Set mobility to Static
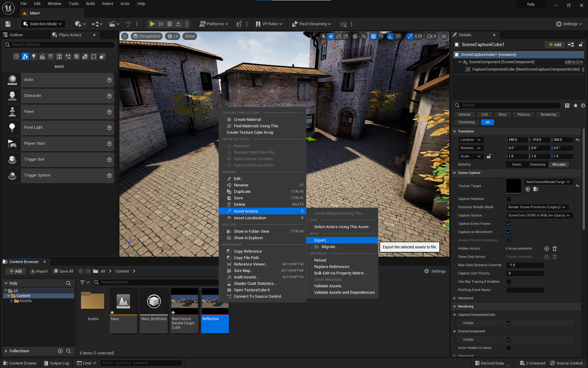The image size is (588, 368). 516,165
